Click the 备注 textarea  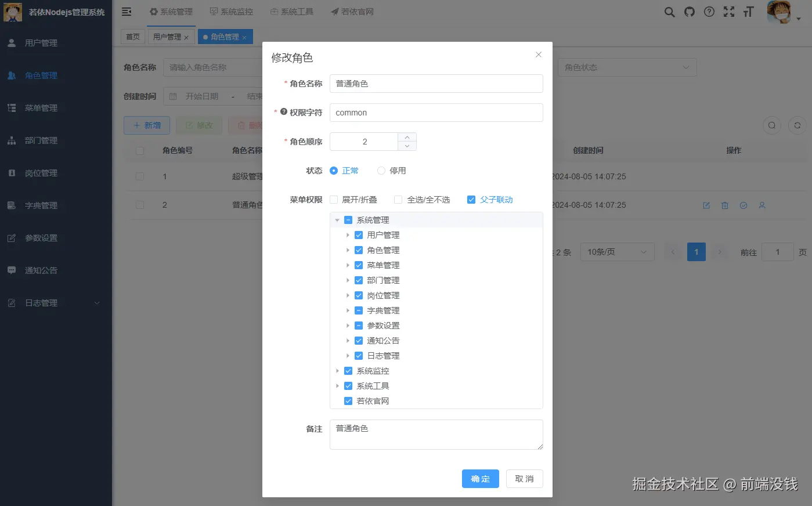coord(436,435)
